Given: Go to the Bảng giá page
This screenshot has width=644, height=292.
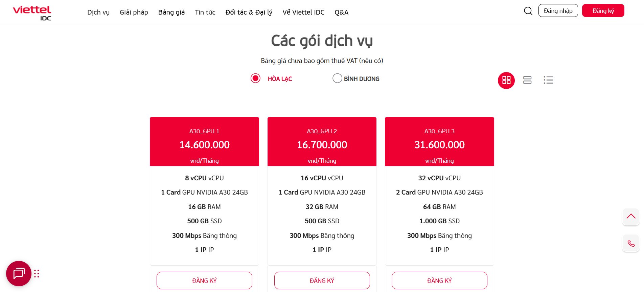Looking at the screenshot, I should pos(171,12).
